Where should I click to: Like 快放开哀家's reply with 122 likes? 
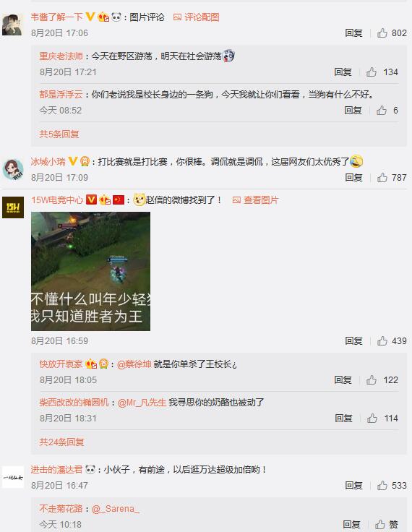[x=371, y=379]
